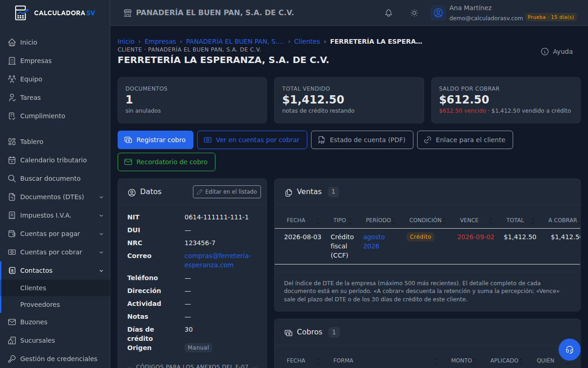Open Tareas in the sidebar
The width and height of the screenshot is (588, 368).
[x=55, y=98]
